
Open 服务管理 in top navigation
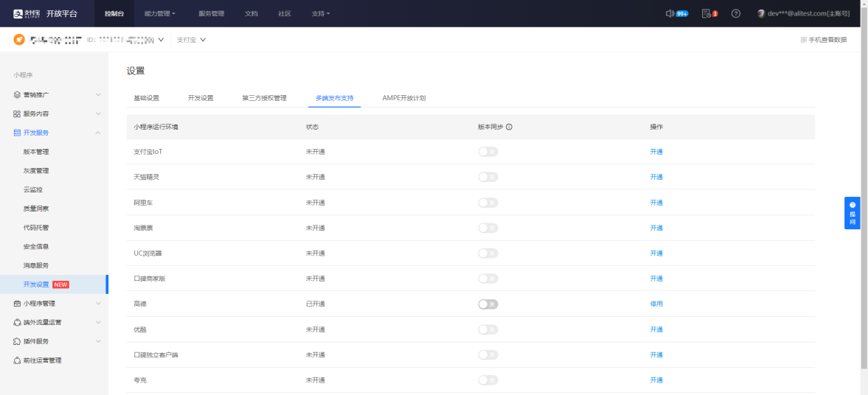click(x=211, y=13)
